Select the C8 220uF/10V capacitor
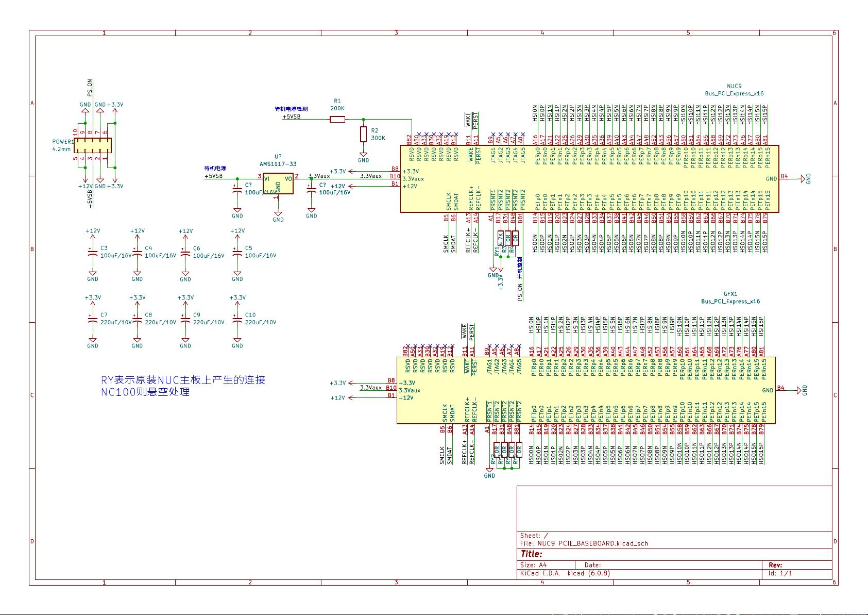The height and width of the screenshot is (615, 868). (x=137, y=320)
